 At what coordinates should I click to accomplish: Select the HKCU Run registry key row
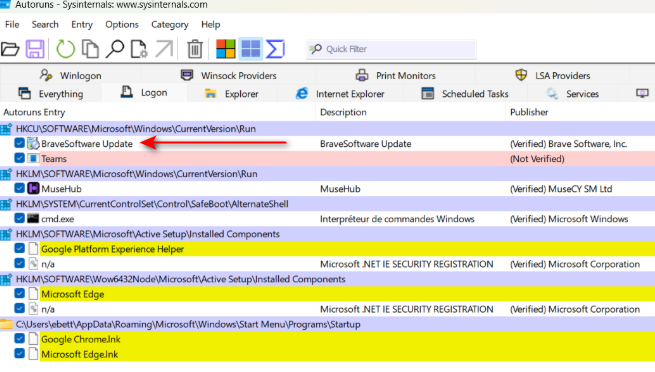[328, 129]
